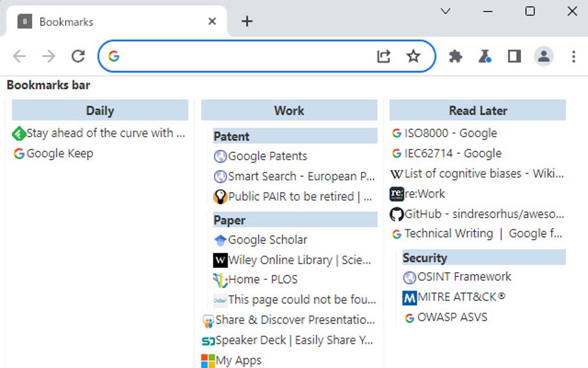Image resolution: width=588 pixels, height=368 pixels.
Task: Reload the current page
Action: click(78, 56)
